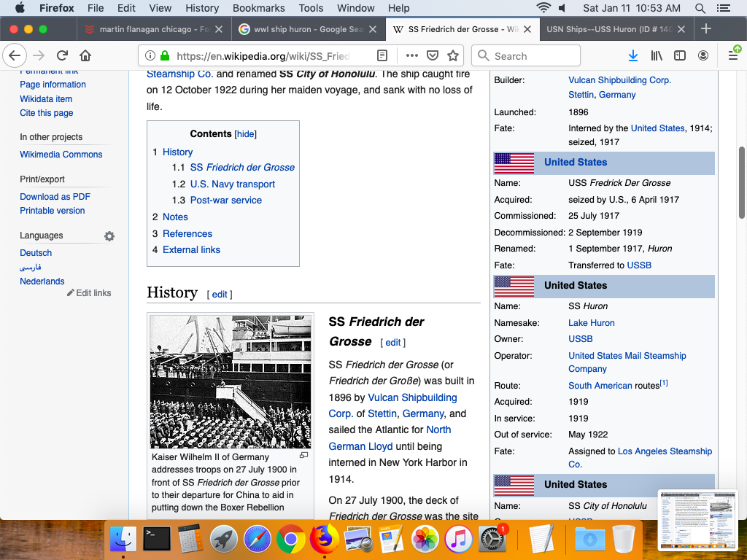Image resolution: width=747 pixels, height=560 pixels.
Task: Enlarge the Kaiser Wilhelm image caption icon
Action: [x=304, y=455]
